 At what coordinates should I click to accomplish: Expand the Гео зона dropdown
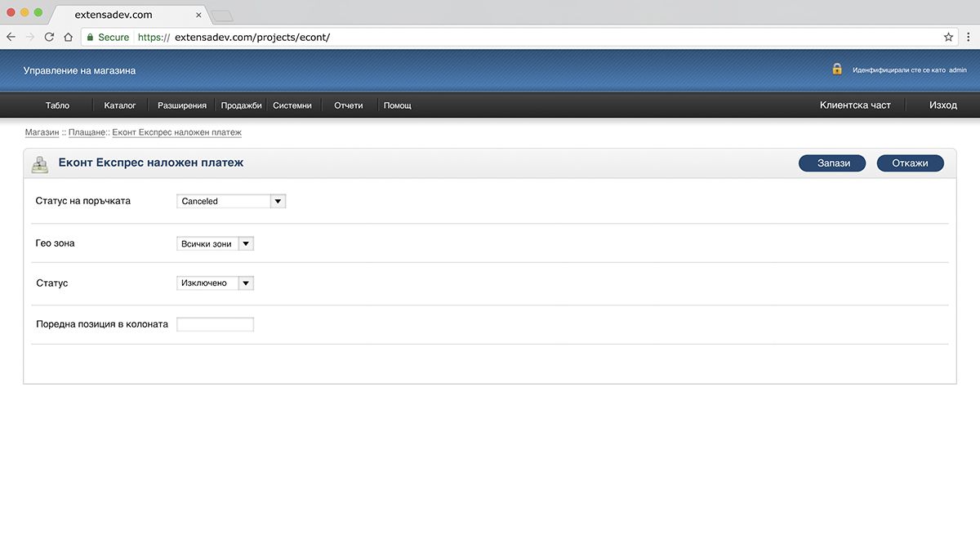pos(216,243)
